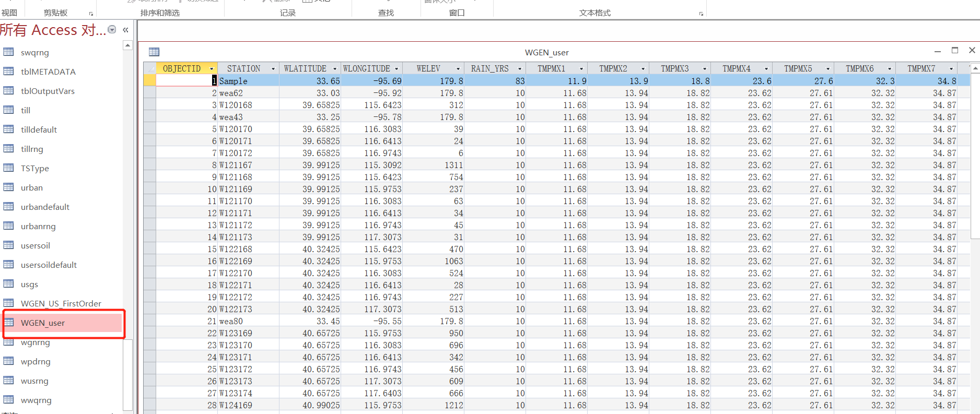Click the urbanrng table icon
The height and width of the screenshot is (414, 980).
(x=8, y=226)
